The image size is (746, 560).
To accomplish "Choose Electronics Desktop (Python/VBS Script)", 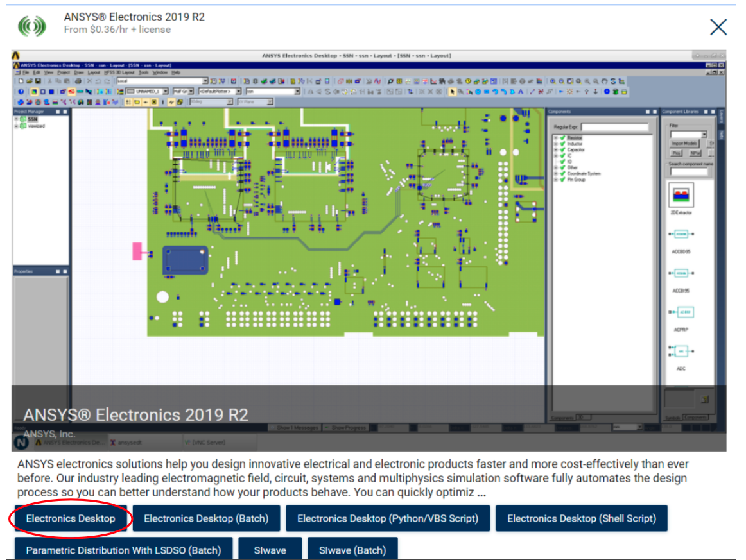I will 388,518.
